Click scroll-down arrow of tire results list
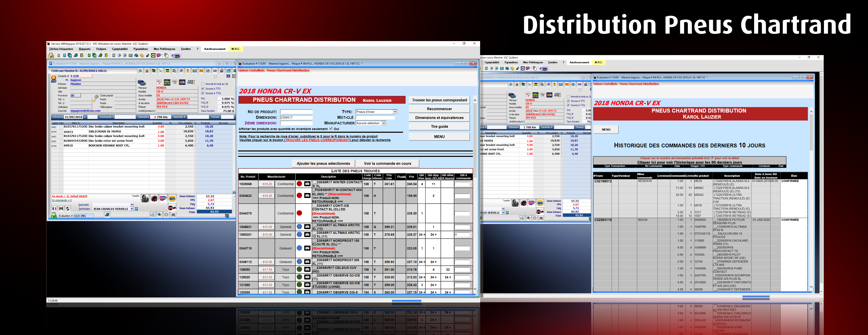Image resolution: width=868 pixels, height=335 pixels. click(x=475, y=289)
